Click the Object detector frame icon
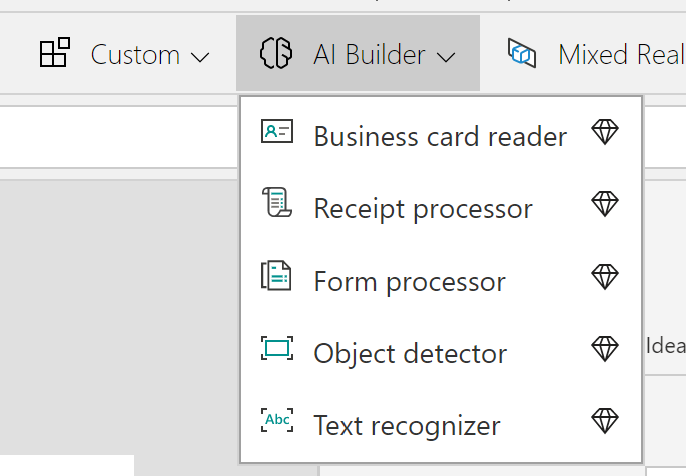This screenshot has height=476, width=686. 277,348
